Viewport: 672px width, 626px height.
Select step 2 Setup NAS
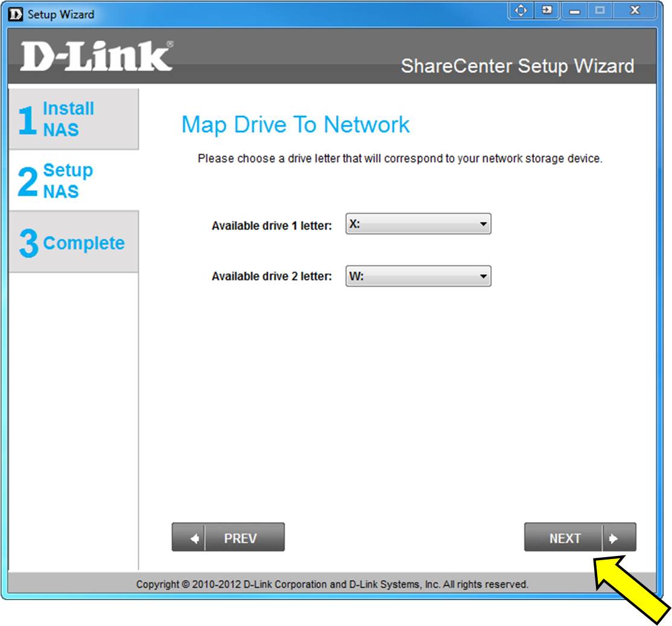[74, 180]
